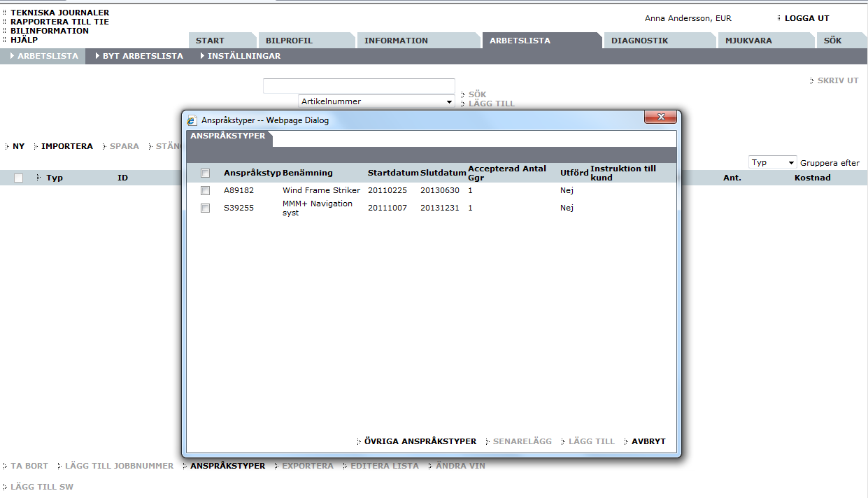Select the ANSPRÅKSTYPER tab in dialog
Image resolution: width=868 pixels, height=498 pixels.
pyautogui.click(x=228, y=136)
